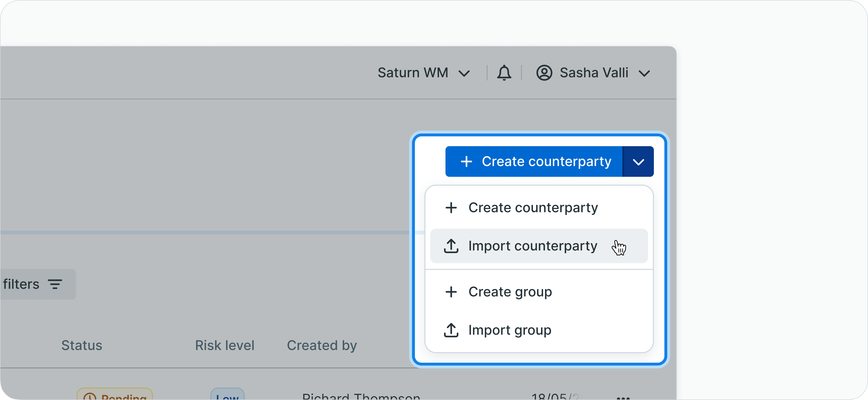This screenshot has width=868, height=400.
Task: Toggle the dark blue split-button chevron
Action: pyautogui.click(x=638, y=162)
